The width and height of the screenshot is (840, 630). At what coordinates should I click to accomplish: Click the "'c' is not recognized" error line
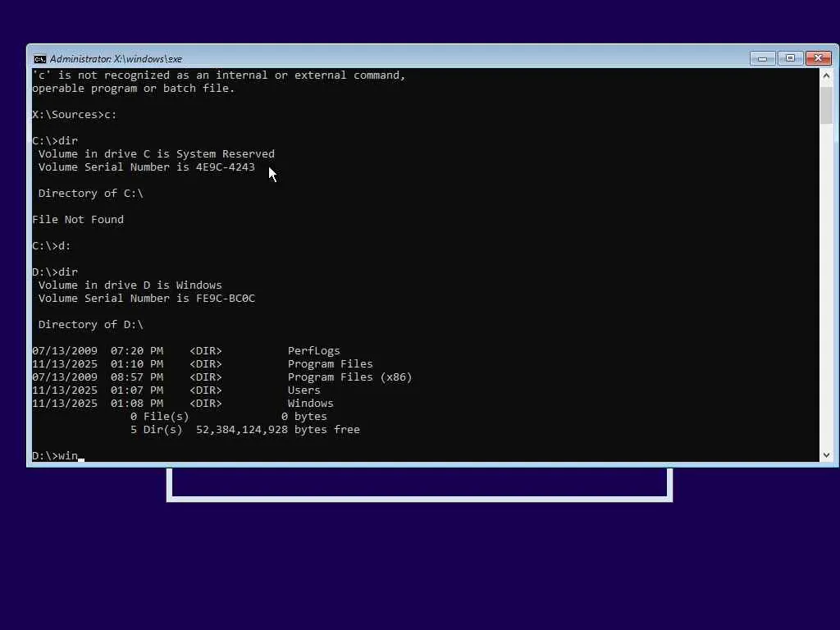pos(219,75)
